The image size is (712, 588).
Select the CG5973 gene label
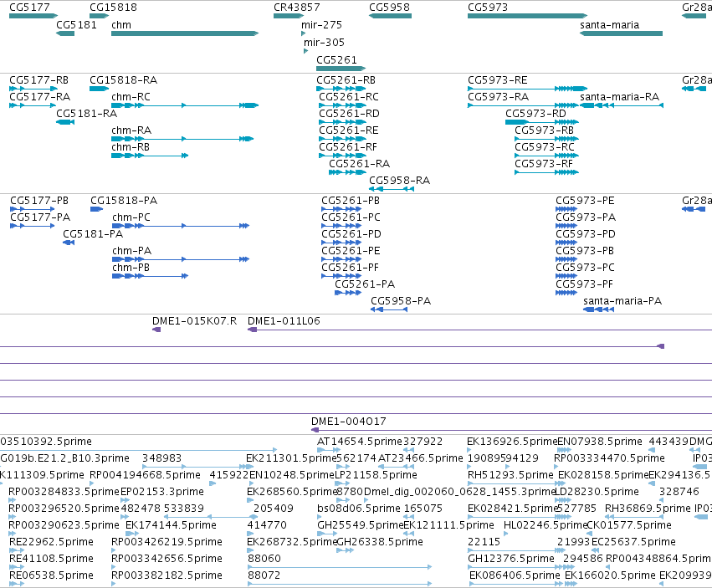(x=488, y=8)
